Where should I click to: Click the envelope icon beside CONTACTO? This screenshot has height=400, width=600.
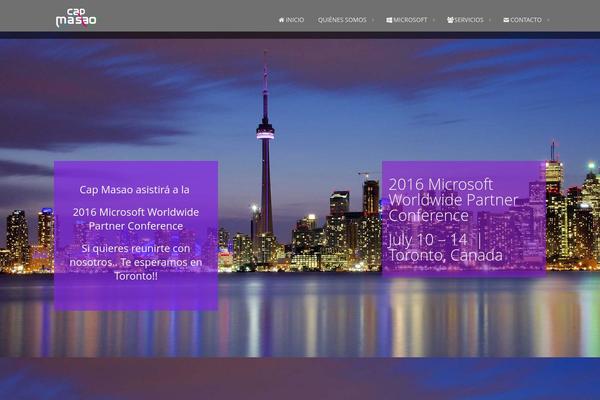click(x=506, y=20)
